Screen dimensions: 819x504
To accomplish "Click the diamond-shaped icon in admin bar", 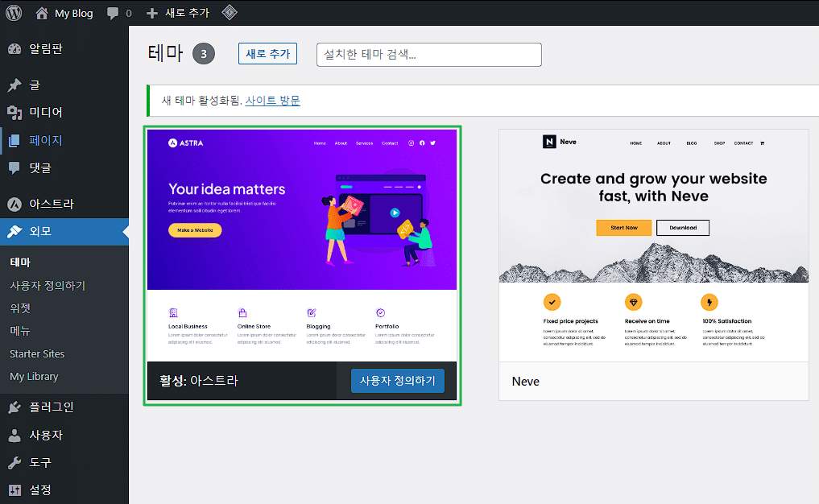I will tap(230, 12).
